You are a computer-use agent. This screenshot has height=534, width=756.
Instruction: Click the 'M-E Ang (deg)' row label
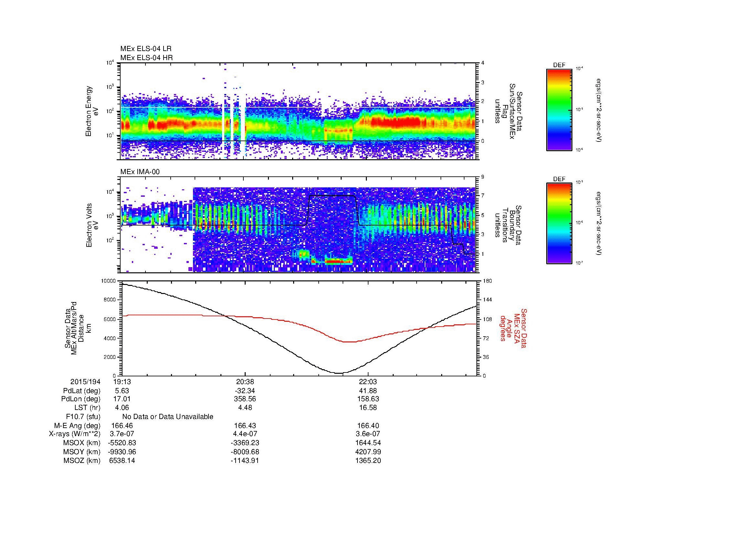[77, 426]
